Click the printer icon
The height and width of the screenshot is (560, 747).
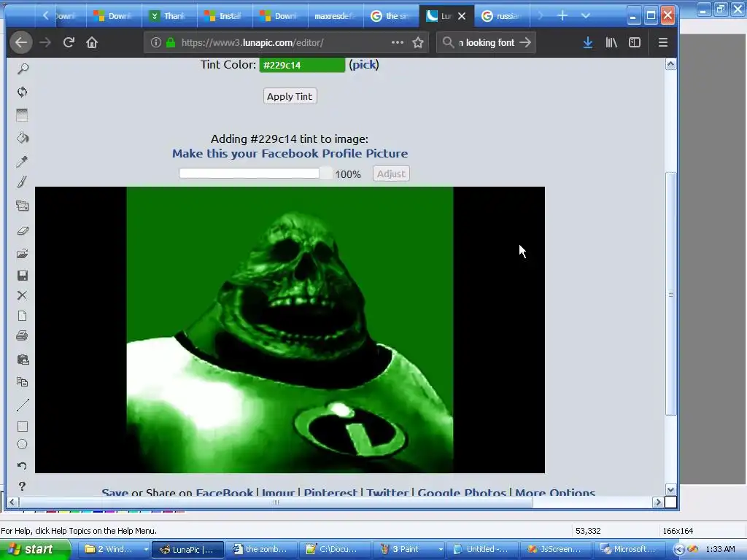23,336
